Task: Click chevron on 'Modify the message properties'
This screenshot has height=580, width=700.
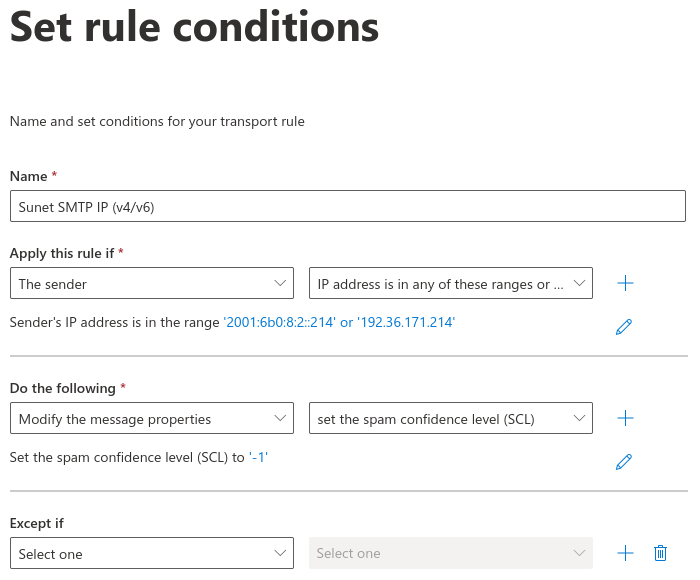Action: point(280,418)
